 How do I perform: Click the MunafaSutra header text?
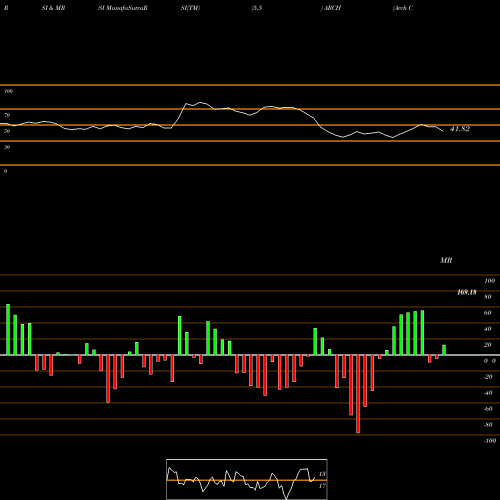[123, 8]
